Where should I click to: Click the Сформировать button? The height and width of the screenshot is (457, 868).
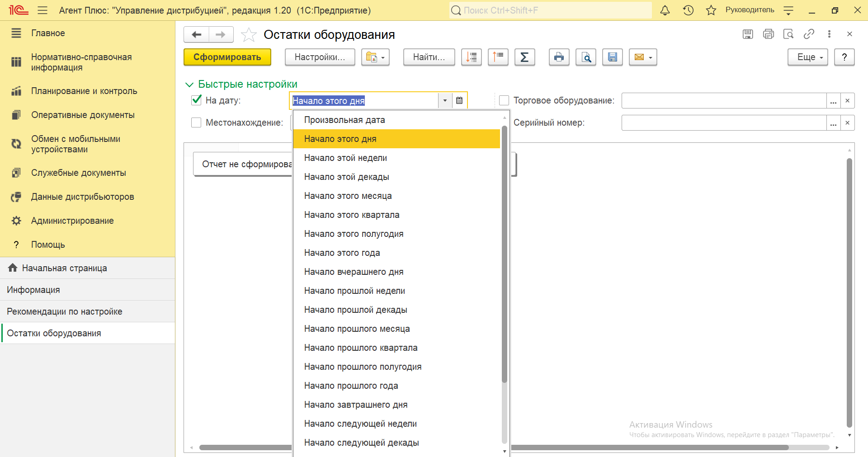tap(227, 57)
